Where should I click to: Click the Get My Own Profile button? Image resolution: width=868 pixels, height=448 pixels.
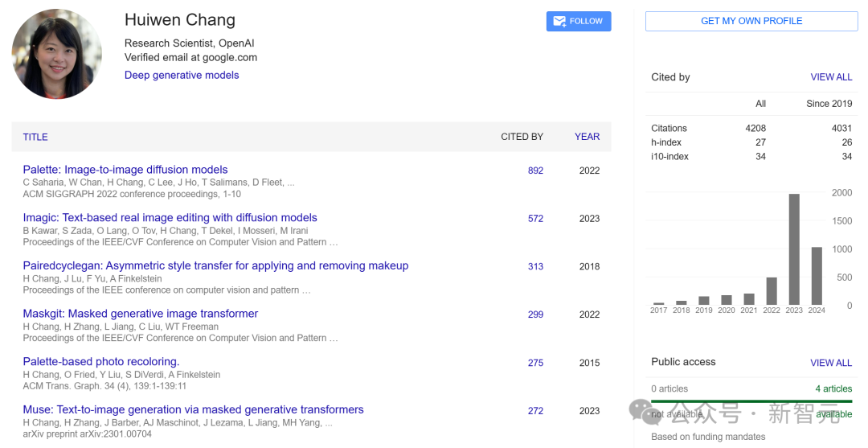tap(751, 21)
